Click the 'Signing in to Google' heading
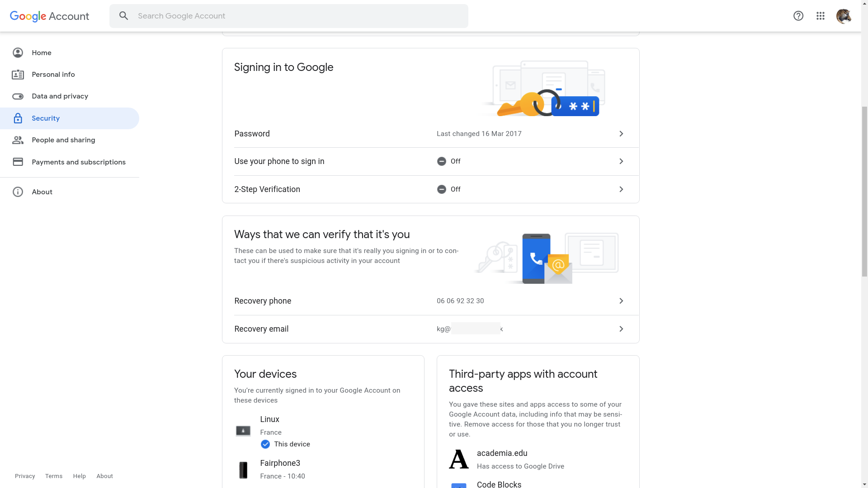This screenshot has width=868, height=488. click(x=283, y=67)
